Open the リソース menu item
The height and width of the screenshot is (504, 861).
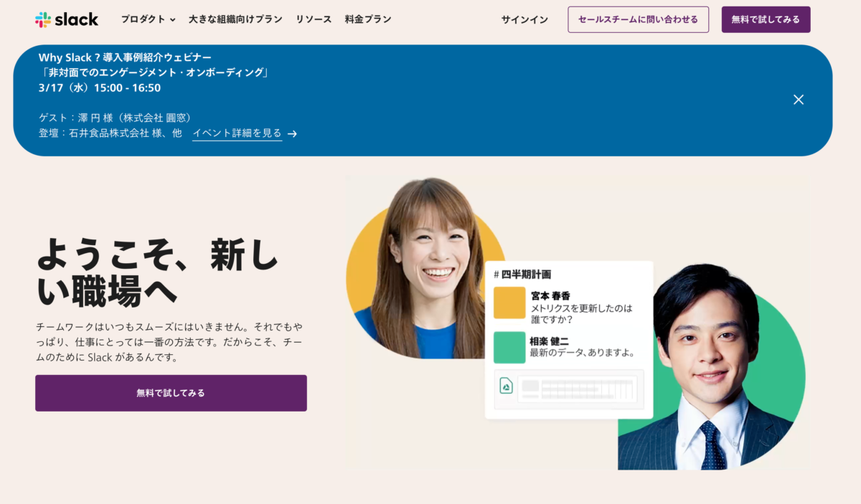click(x=314, y=19)
